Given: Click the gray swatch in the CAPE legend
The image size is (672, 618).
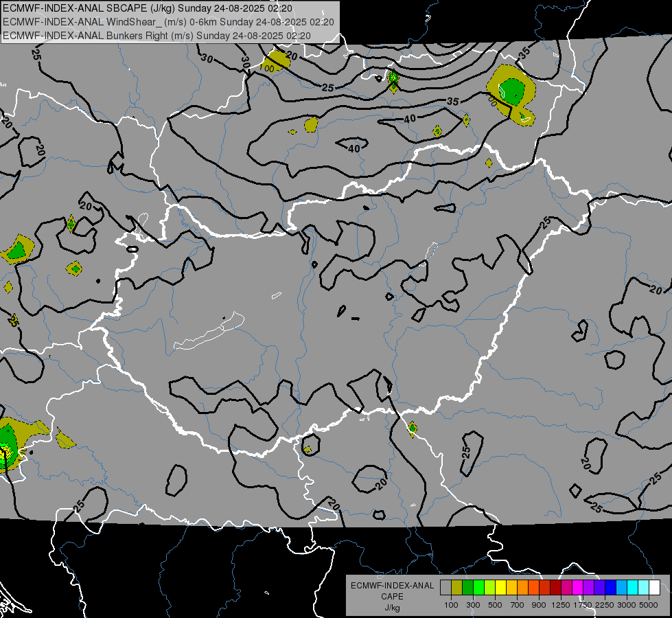Looking at the screenshot, I should pyautogui.click(x=445, y=587).
